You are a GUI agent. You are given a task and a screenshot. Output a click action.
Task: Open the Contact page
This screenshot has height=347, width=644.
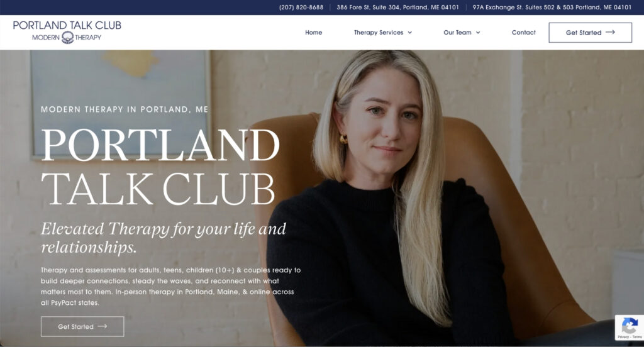(524, 33)
